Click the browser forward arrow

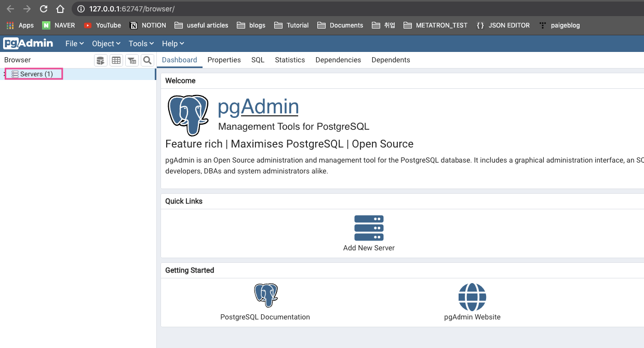tap(27, 9)
